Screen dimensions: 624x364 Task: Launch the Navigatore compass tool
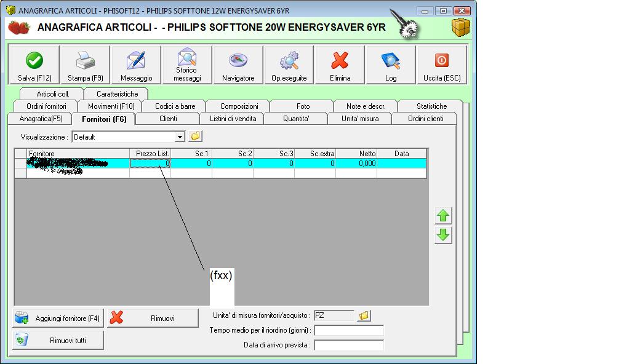click(x=238, y=65)
